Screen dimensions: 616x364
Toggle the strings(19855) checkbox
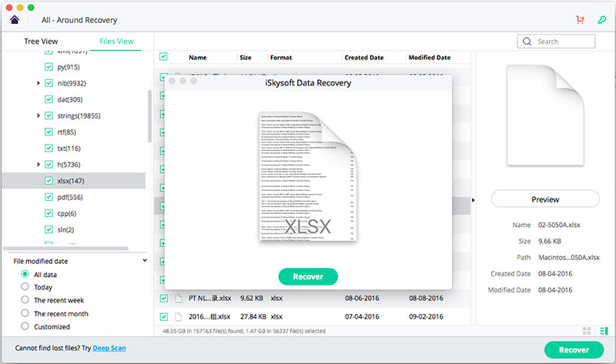pyautogui.click(x=49, y=116)
